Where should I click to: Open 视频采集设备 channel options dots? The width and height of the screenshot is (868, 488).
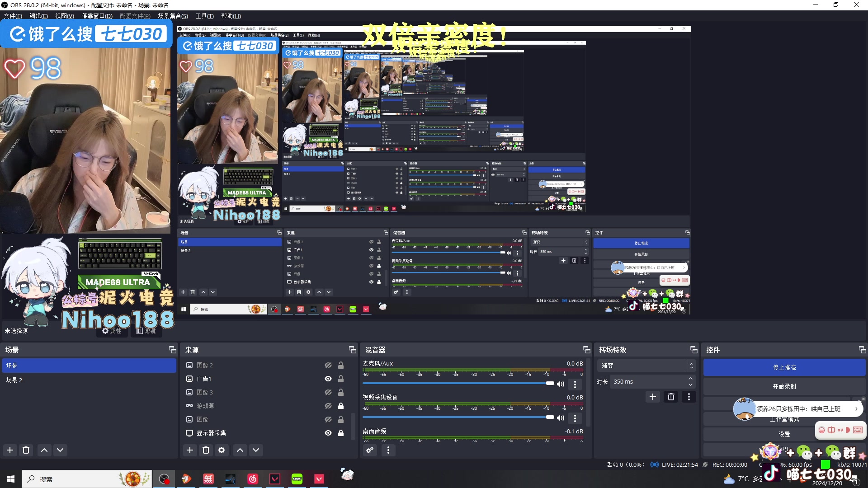575,418
